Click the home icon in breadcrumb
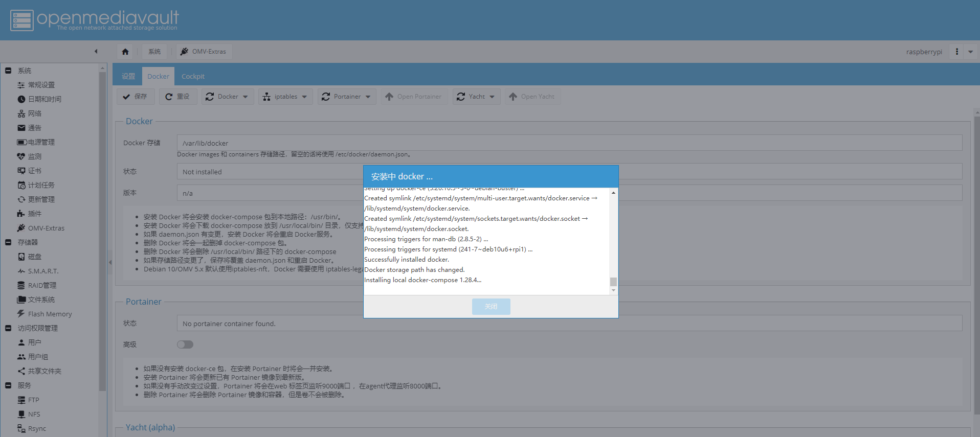This screenshot has width=980, height=437. pos(125,52)
